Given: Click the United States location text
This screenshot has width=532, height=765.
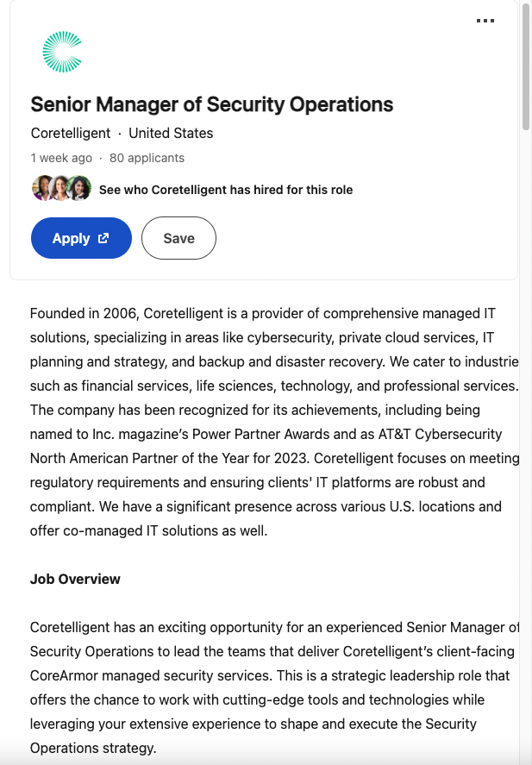Looking at the screenshot, I should 171,133.
